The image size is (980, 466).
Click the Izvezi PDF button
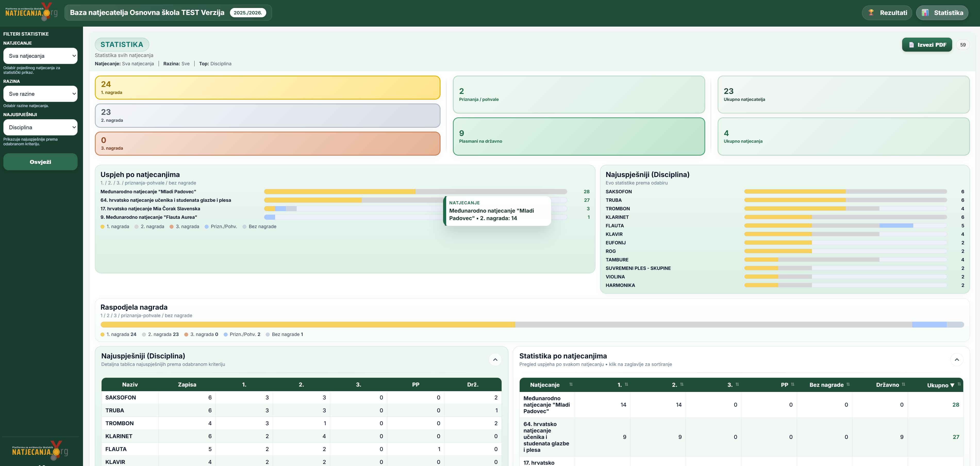click(x=927, y=45)
